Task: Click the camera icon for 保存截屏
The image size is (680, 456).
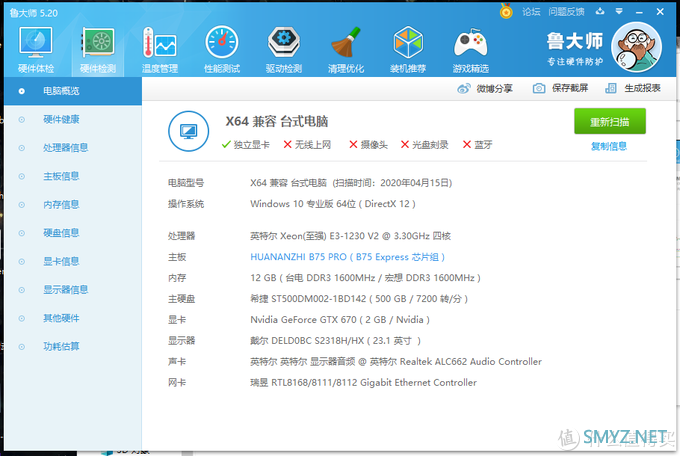Action: click(539, 89)
